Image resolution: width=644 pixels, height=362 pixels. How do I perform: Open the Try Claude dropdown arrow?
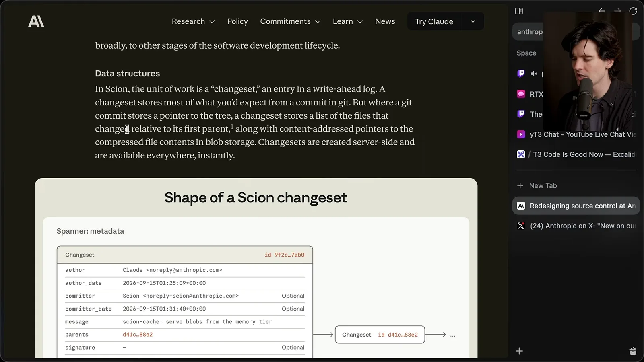473,21
